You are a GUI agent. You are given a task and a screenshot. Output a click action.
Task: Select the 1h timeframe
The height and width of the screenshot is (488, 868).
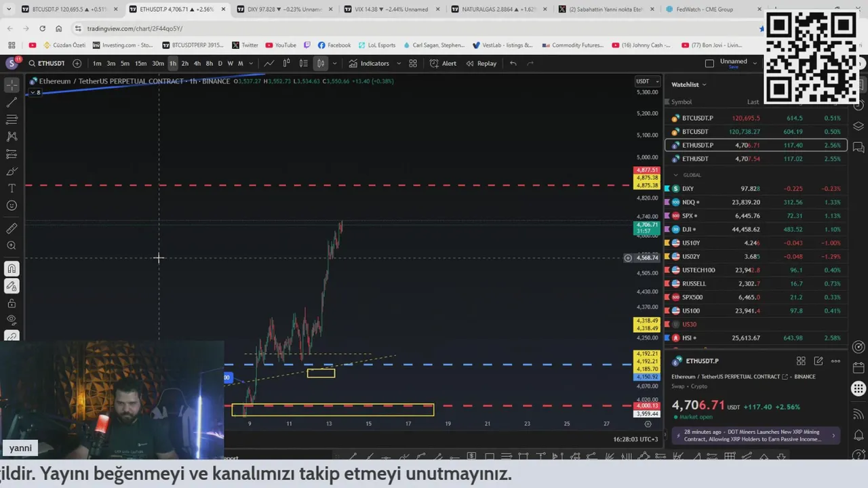173,63
